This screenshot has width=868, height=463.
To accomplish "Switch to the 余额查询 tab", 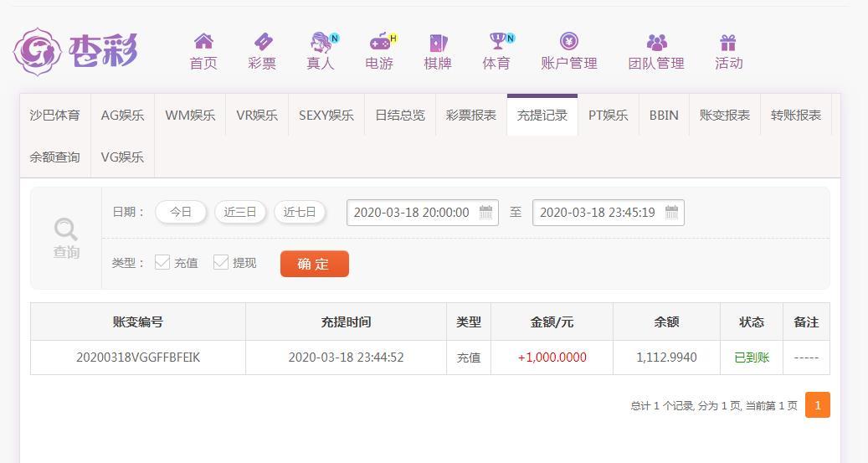I will pos(54,157).
